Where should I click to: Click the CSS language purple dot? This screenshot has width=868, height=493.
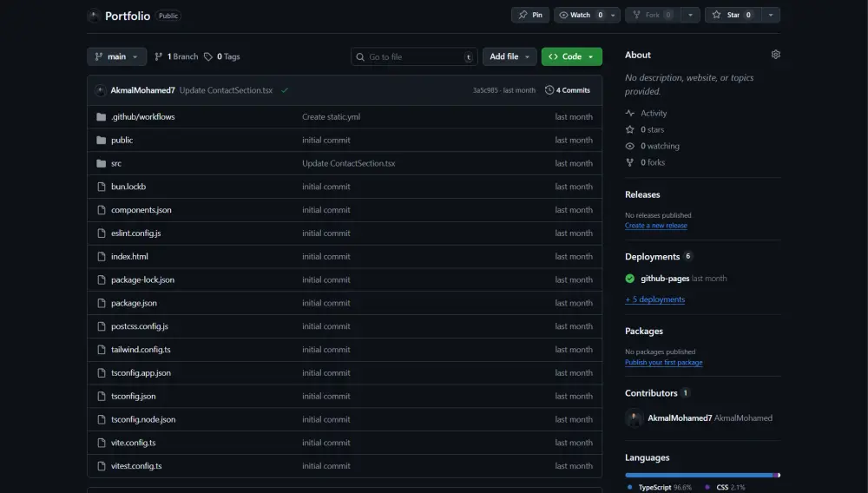click(707, 487)
